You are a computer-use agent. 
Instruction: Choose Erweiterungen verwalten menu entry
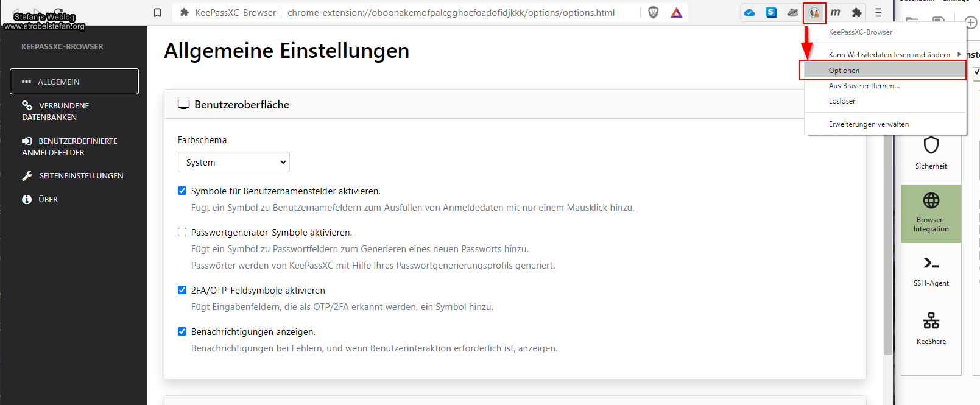tap(885, 124)
